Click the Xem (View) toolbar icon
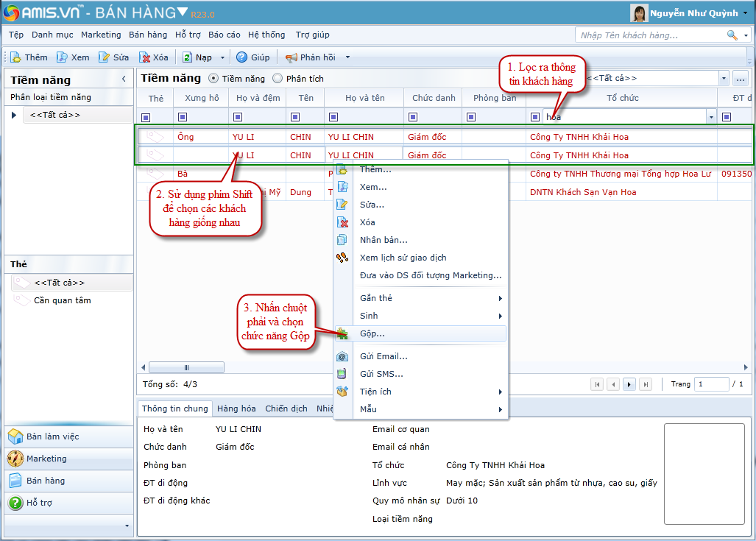Image resolution: width=756 pixels, height=541 pixels. click(62, 57)
